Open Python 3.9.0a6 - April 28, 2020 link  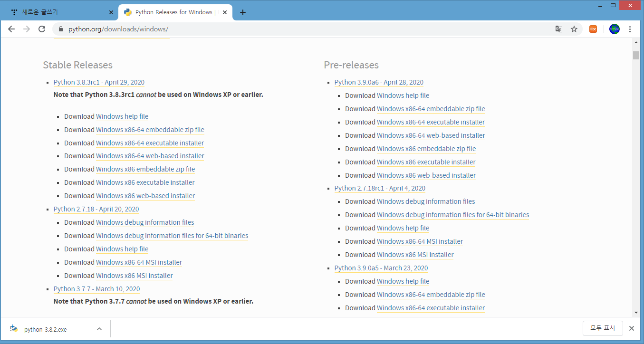click(x=379, y=82)
